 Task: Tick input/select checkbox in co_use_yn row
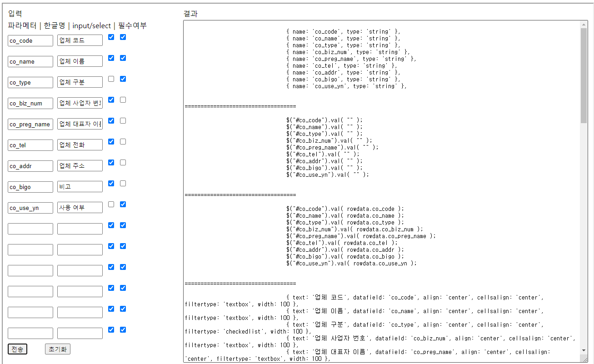click(111, 204)
